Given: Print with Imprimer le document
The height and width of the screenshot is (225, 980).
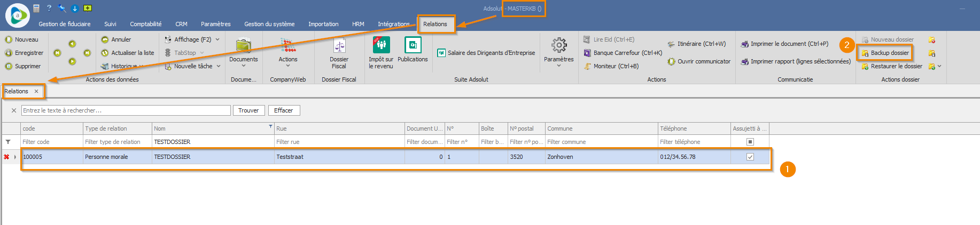Looking at the screenshot, I should tap(784, 44).
